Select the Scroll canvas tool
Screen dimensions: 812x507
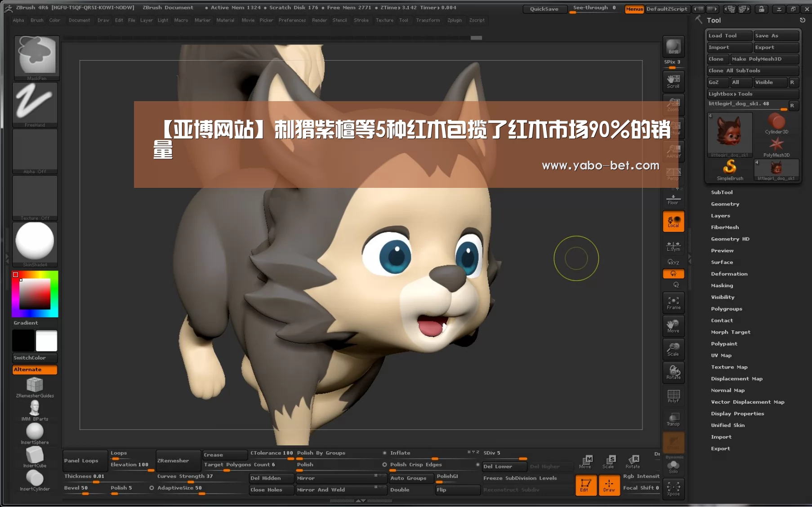pos(673,81)
